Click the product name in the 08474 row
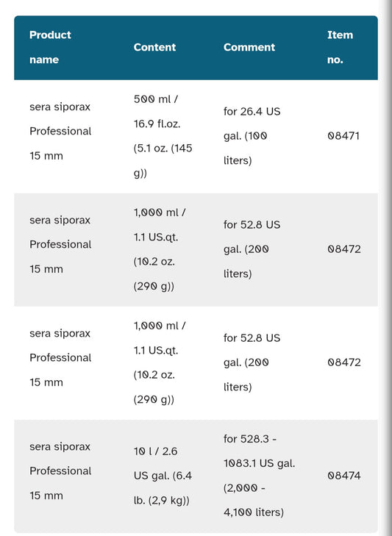392x536 pixels. click(60, 471)
